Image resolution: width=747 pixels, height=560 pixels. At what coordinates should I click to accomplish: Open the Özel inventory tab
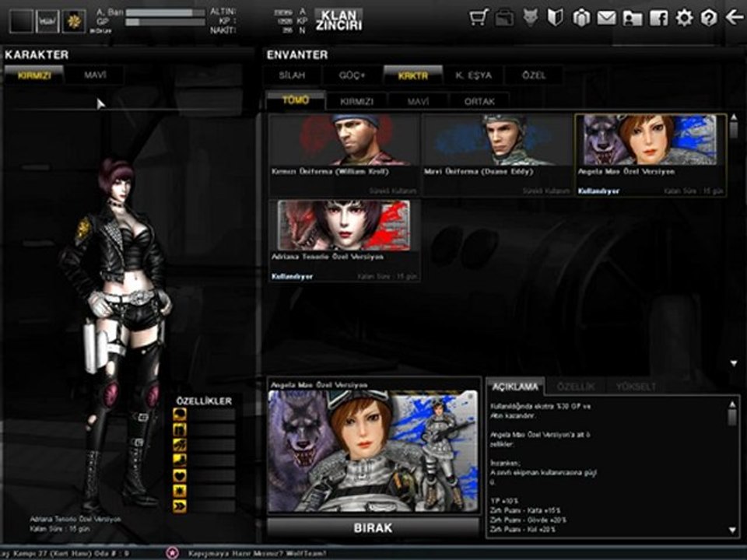534,75
